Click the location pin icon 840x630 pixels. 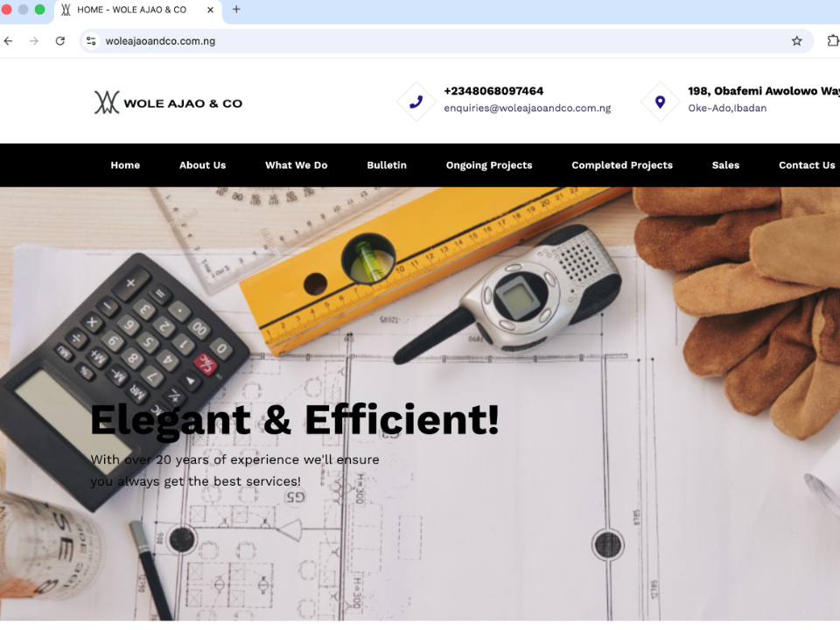[660, 101]
